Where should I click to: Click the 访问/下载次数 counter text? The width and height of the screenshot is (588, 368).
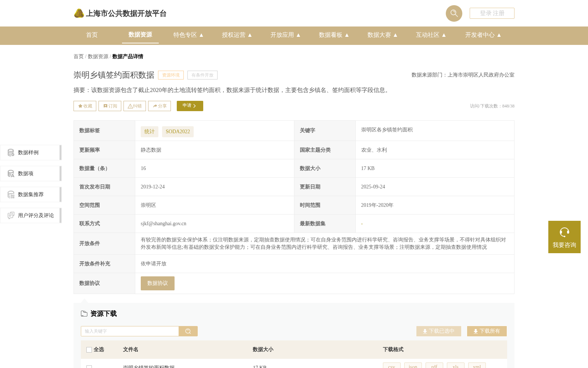coord(492,106)
